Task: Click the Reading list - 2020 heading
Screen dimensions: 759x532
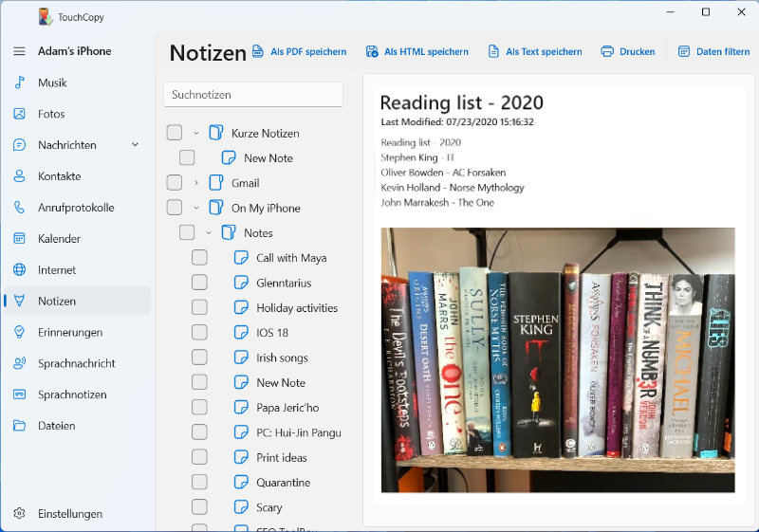Action: pos(462,102)
